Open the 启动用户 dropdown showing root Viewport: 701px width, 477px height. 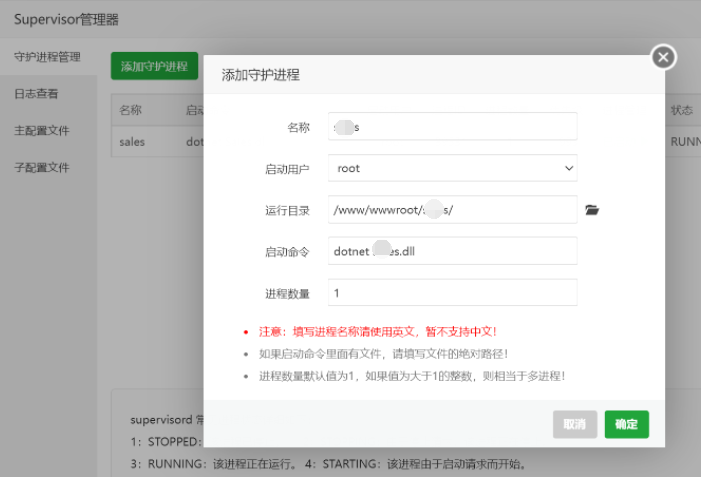(452, 168)
